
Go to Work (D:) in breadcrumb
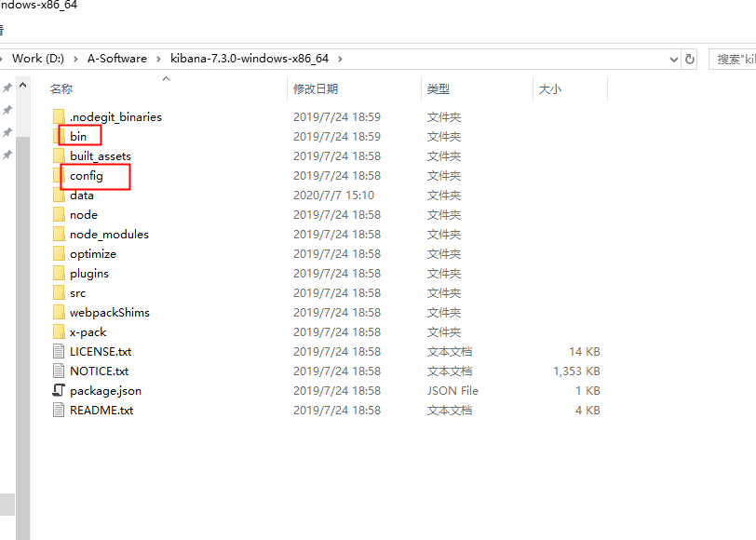coord(38,59)
